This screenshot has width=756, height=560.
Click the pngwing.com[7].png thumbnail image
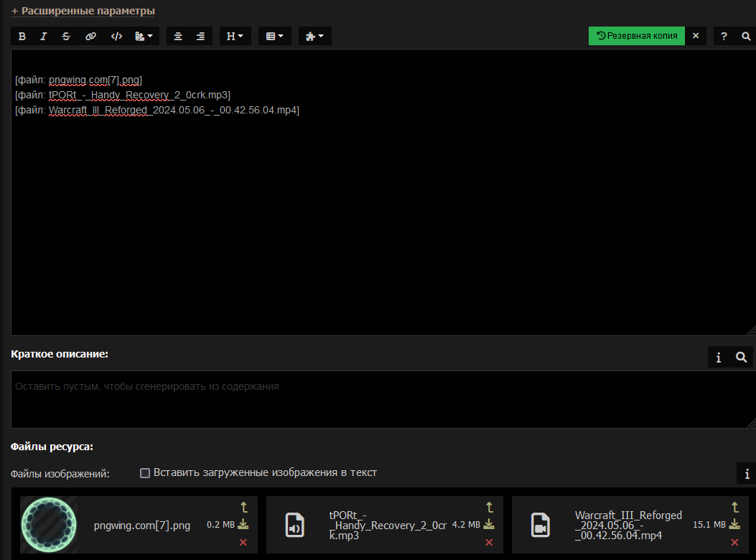click(x=49, y=525)
